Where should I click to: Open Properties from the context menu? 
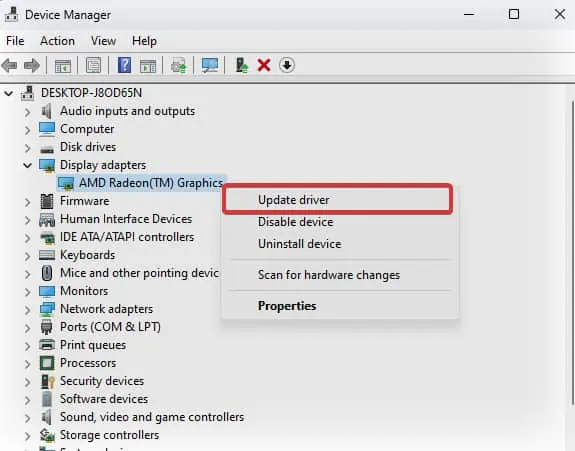[x=340, y=306]
